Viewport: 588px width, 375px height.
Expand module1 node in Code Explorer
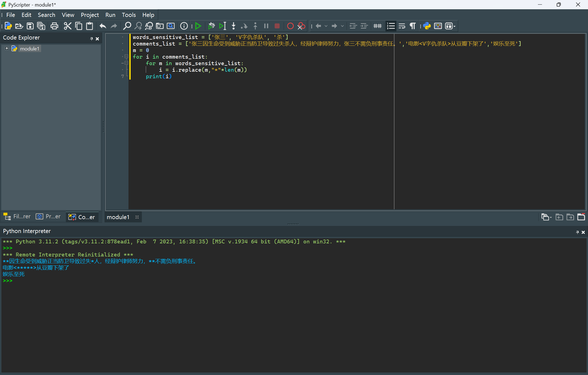tap(7, 49)
